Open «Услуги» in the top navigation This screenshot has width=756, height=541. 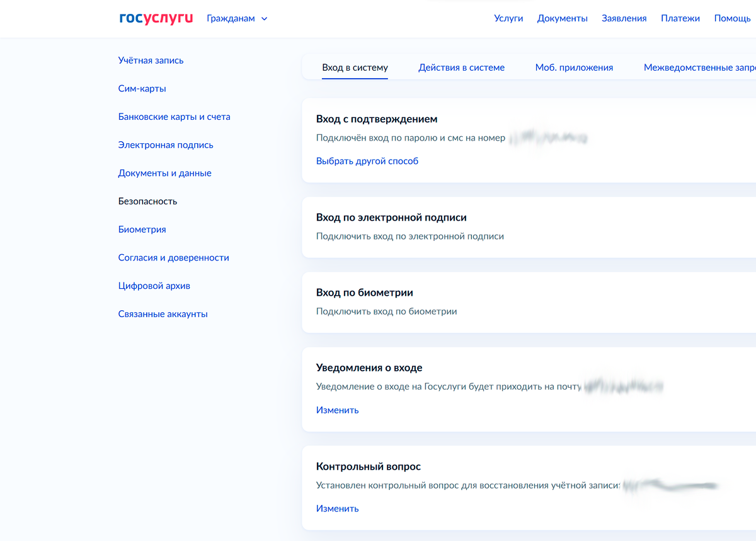(508, 18)
